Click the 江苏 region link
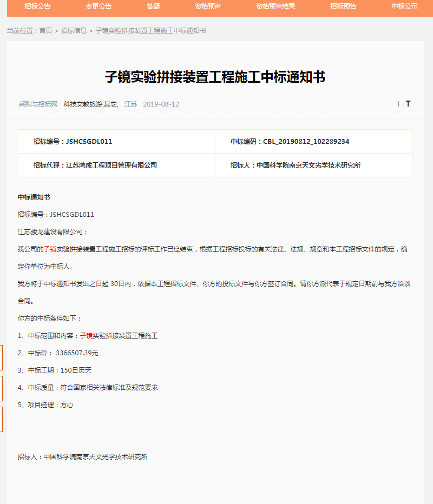 130,104
